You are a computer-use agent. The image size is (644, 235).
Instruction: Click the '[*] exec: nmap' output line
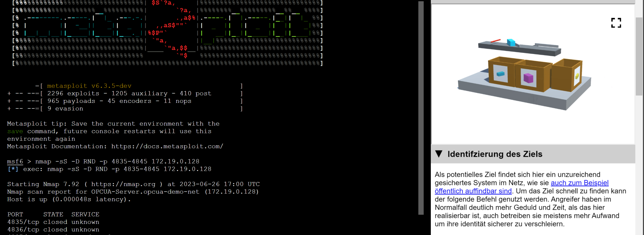coord(109,169)
